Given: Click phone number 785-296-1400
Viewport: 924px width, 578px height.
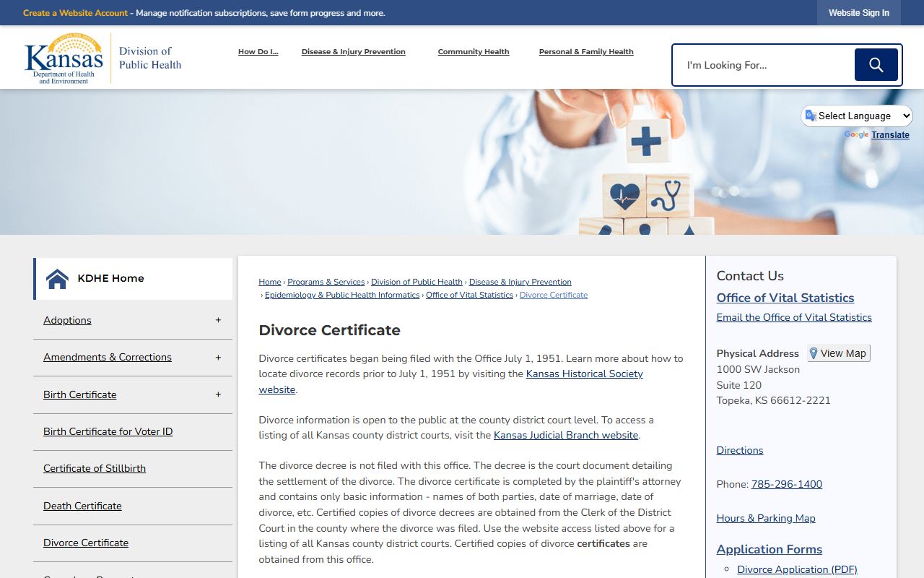Looking at the screenshot, I should pyautogui.click(x=787, y=484).
